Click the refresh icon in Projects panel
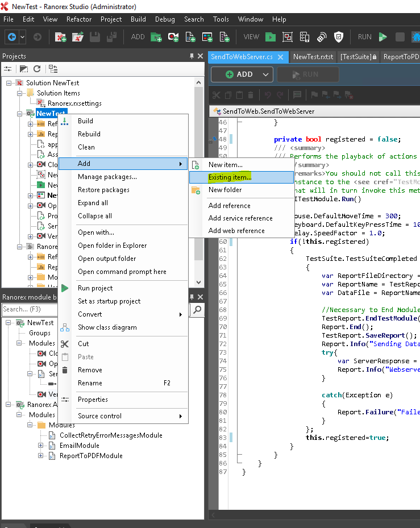This screenshot has width=420, height=528. (37, 69)
